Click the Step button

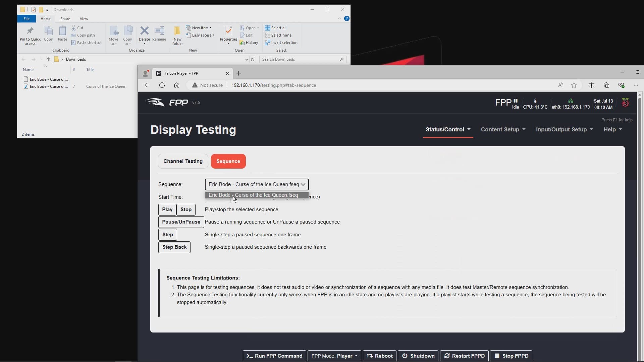click(x=167, y=235)
